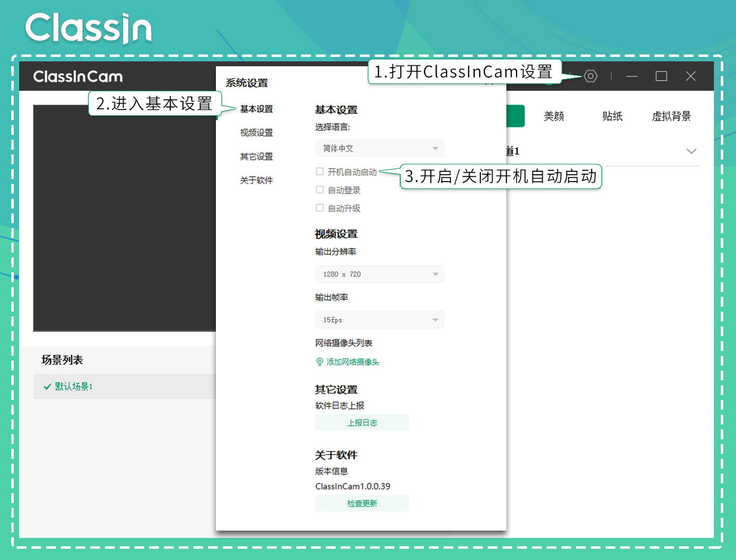The image size is (736, 560).
Task: Open output resolution dropdown 1280 x 720
Action: point(380,274)
